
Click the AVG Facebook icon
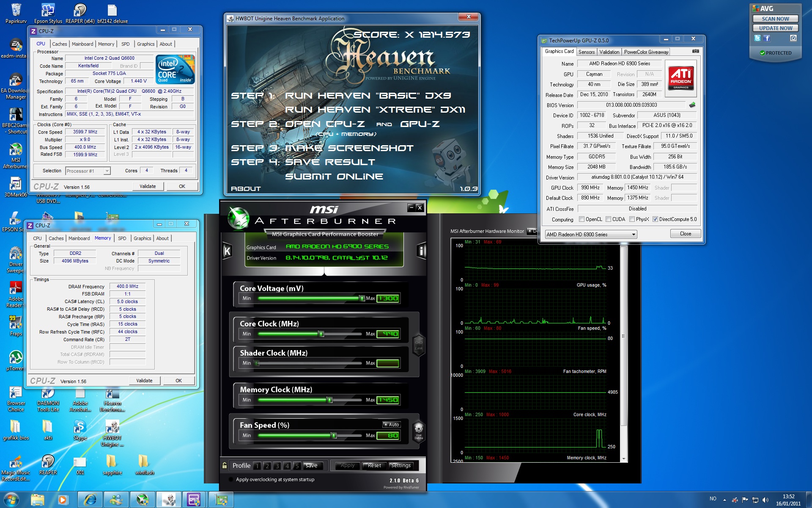coord(767,38)
